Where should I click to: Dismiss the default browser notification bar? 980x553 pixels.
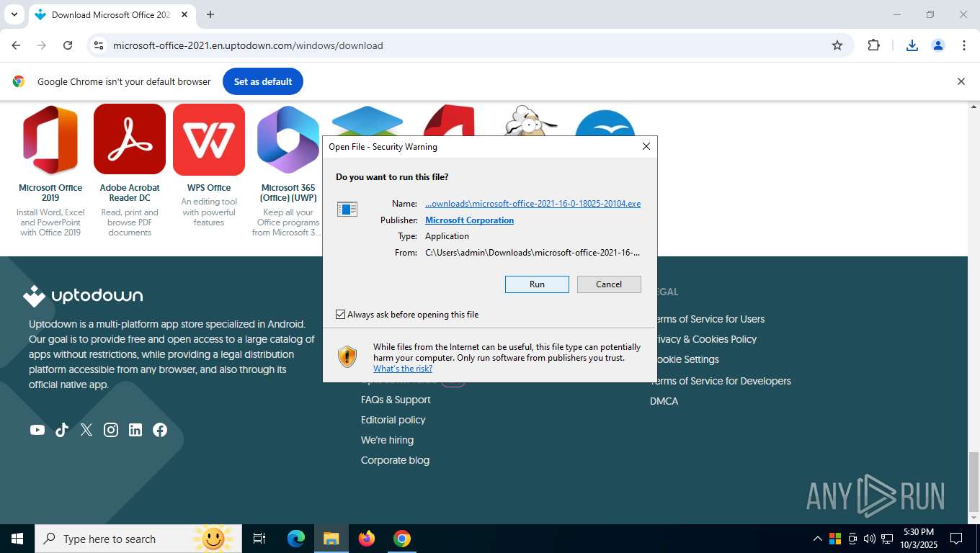click(961, 81)
